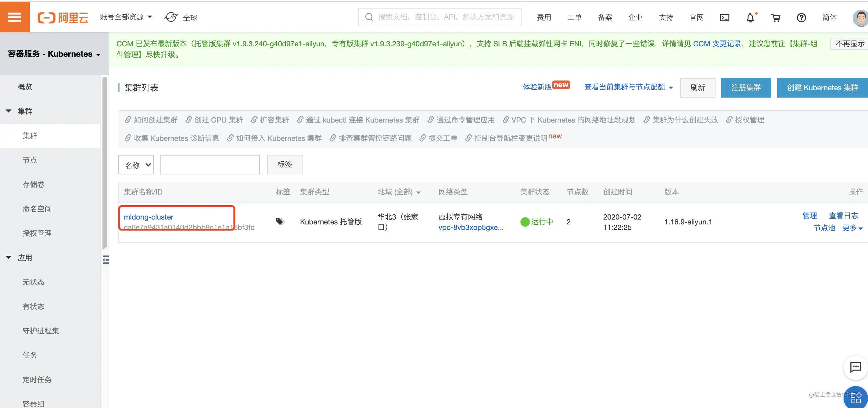Screen dimensions: 868x408
Task: Open 任务 in the sidebar
Action: [30, 355]
